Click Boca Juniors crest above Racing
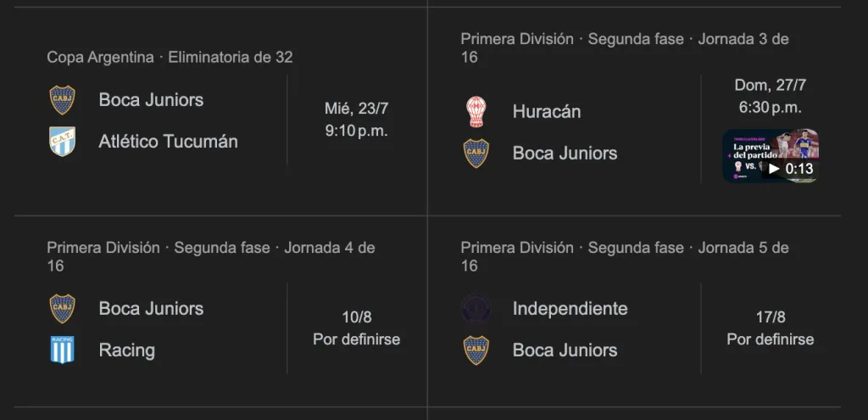 point(62,309)
